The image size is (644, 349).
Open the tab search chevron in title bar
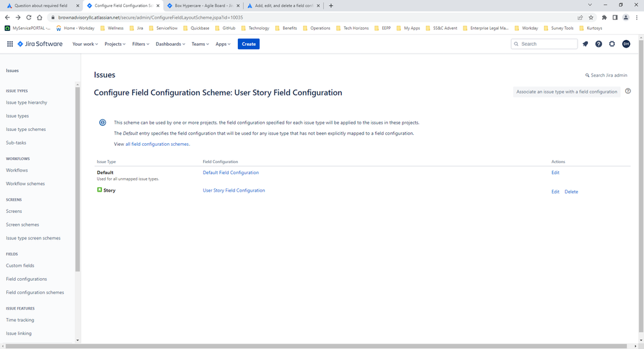(x=590, y=5)
